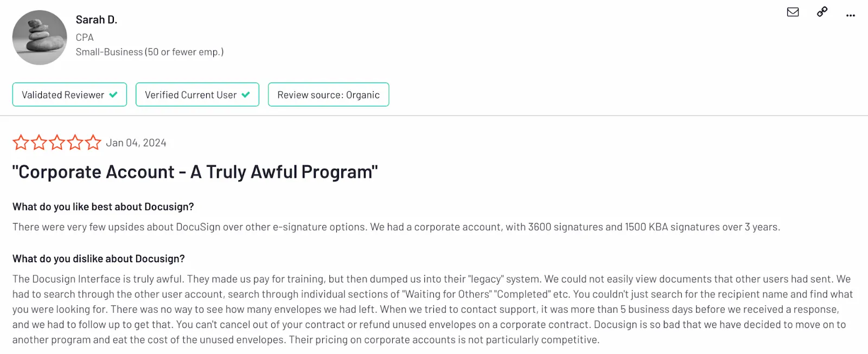Expand the 'What do you like best' section heading
Screen dimensions: 868x354
[x=104, y=206]
